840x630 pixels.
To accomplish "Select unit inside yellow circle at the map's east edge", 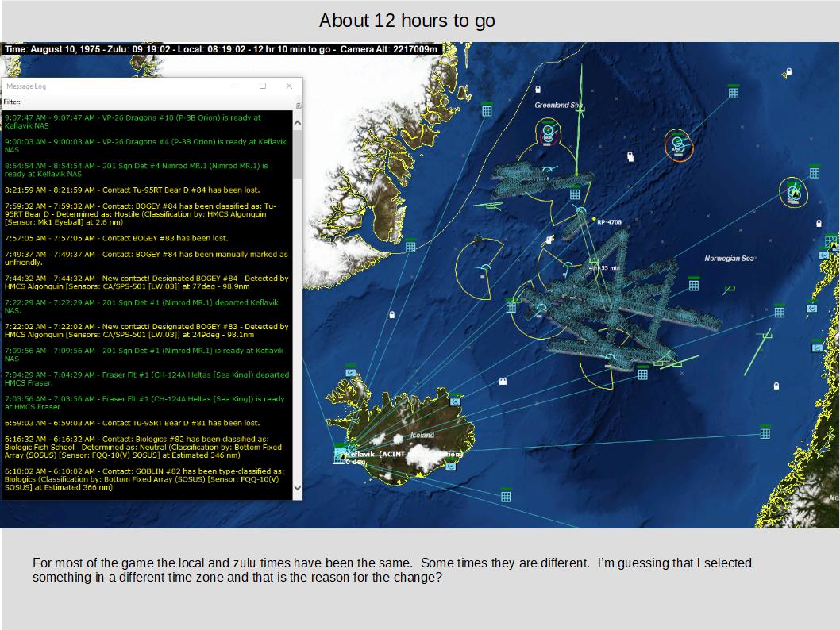I will [794, 193].
